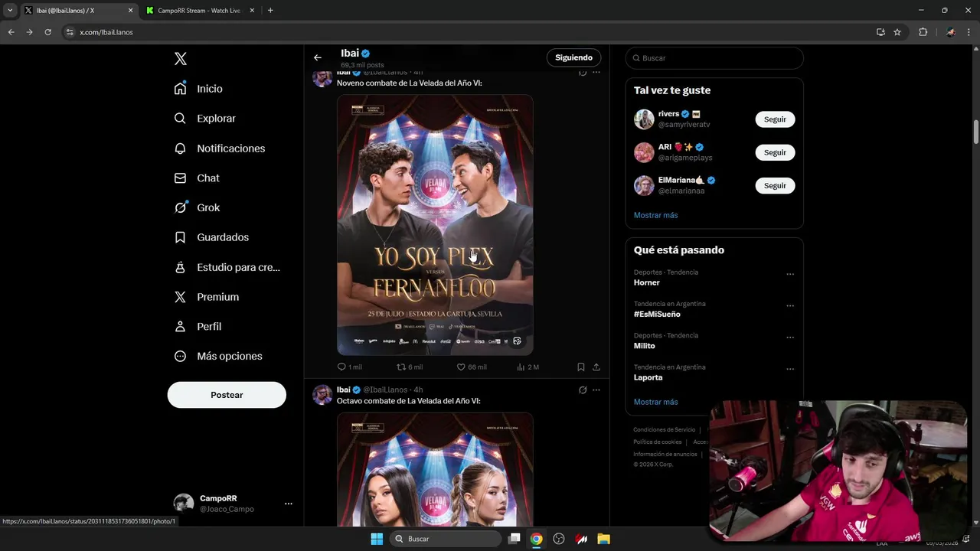Open Grok actions on Octavo combate post
This screenshot has width=980, height=551.
(583, 390)
